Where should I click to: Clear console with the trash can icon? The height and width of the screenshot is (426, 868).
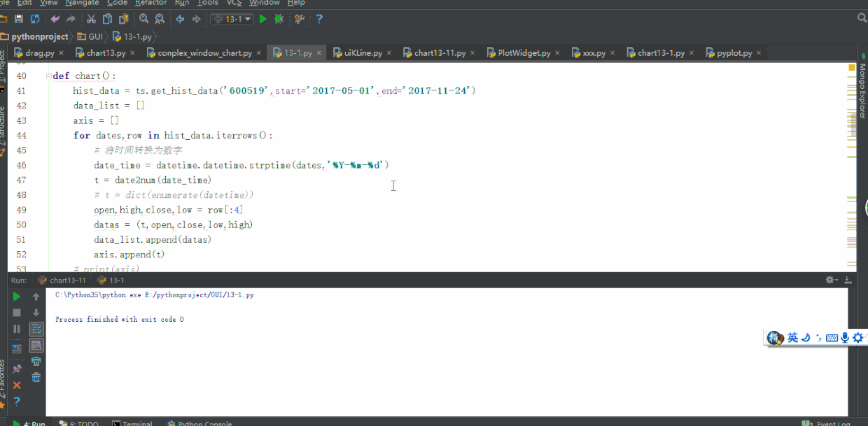36,378
